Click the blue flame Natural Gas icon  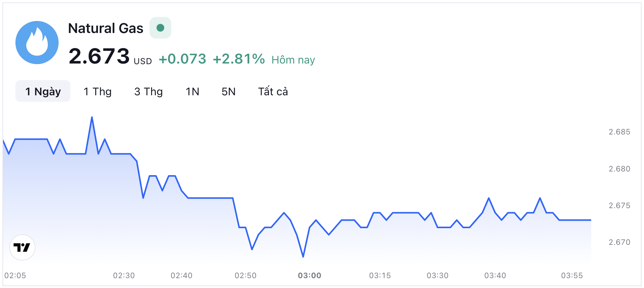coord(37,43)
